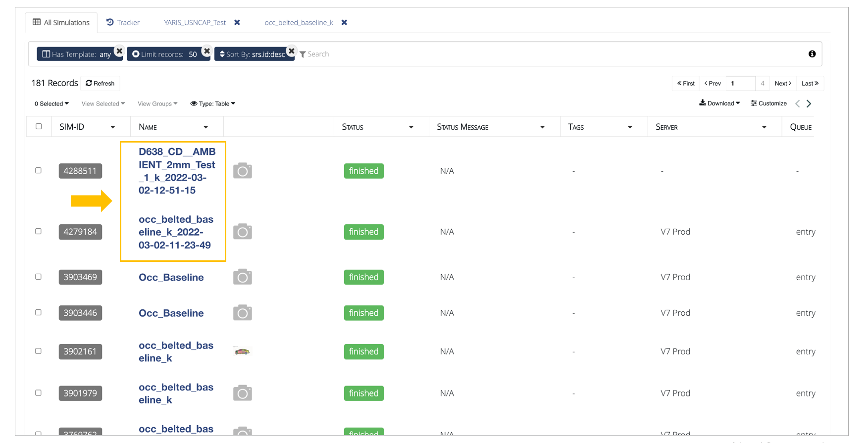The image size is (868, 443).
Task: Open Occ_Baseline simulation 3903446
Action: point(171,313)
